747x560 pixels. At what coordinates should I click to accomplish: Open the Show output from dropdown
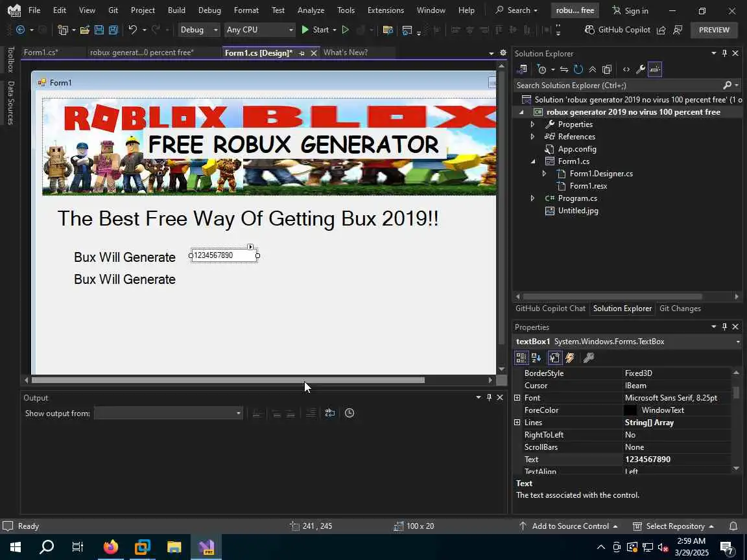(168, 413)
